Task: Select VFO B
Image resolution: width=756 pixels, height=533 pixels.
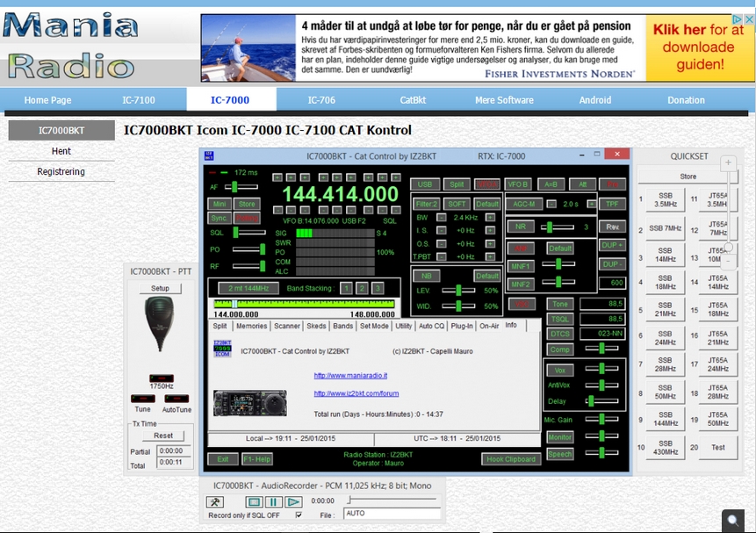Action: pos(518,184)
